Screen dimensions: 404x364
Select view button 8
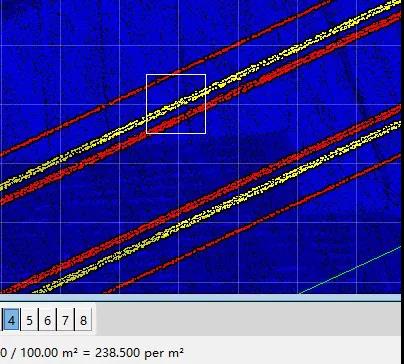coord(83,320)
